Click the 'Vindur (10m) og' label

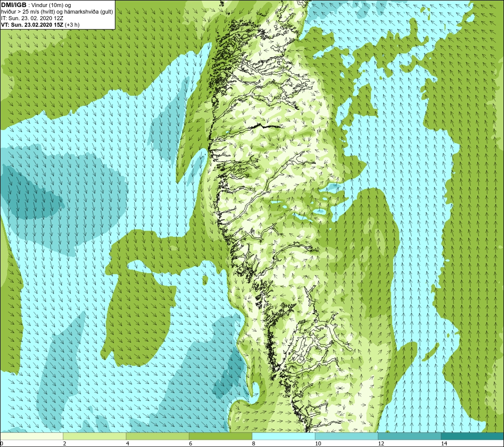coord(52,5)
